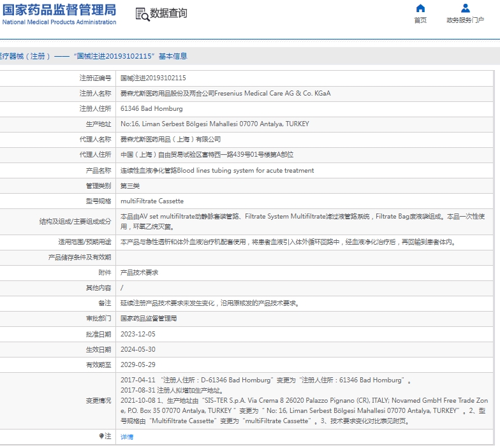Click the 注册人名称 label cell
The image size is (500, 448).
[96, 93]
